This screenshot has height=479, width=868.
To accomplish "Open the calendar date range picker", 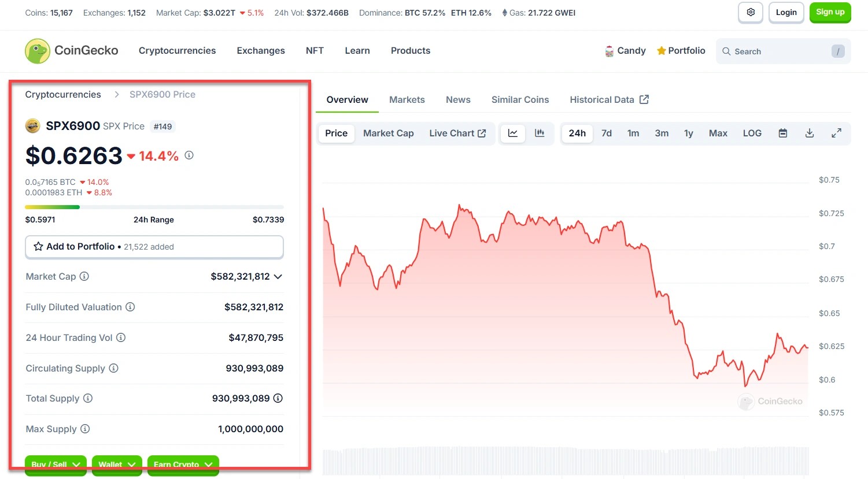I will [x=783, y=133].
